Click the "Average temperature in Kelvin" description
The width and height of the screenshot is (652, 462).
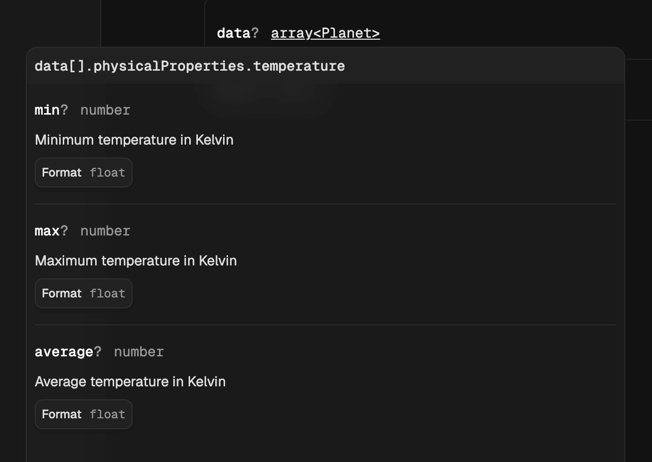130,382
